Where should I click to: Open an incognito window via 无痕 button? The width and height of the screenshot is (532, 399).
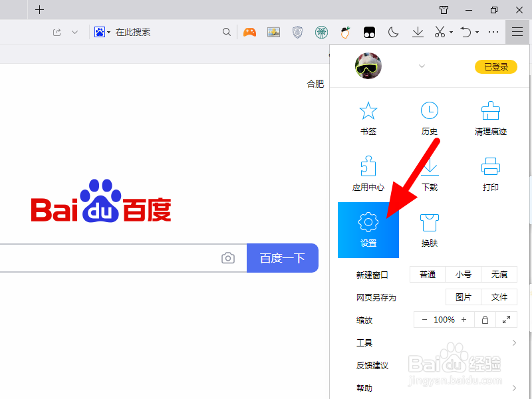(x=499, y=274)
